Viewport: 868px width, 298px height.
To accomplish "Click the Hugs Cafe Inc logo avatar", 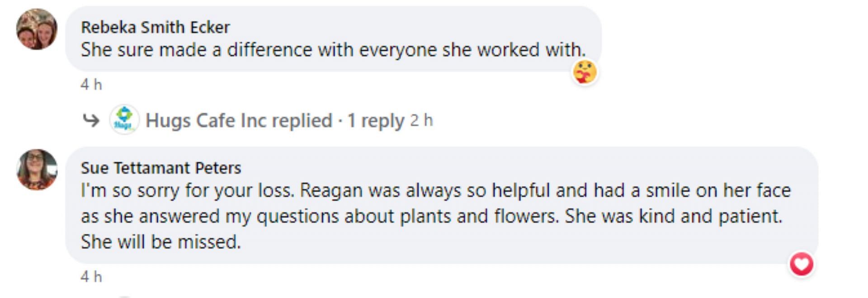I will [x=124, y=120].
